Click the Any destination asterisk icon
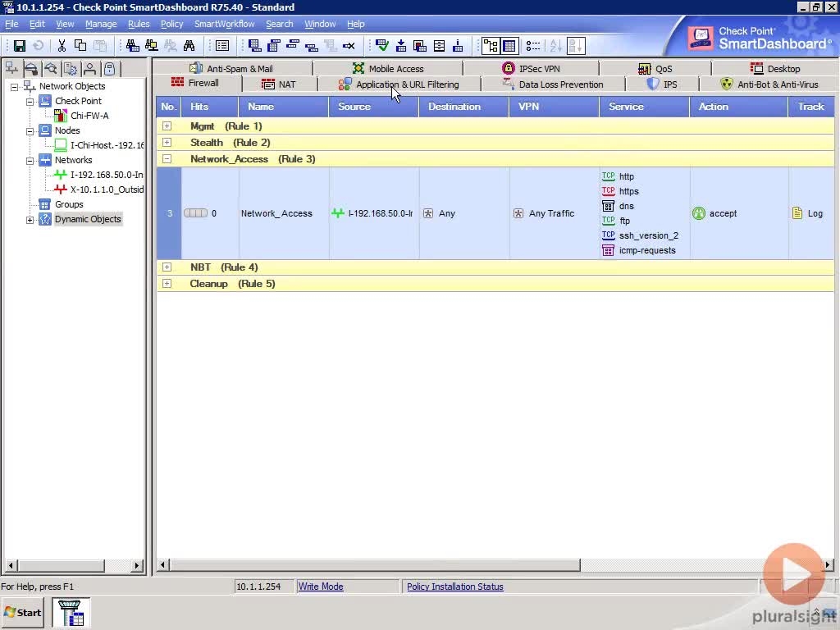The height and width of the screenshot is (630, 840). point(428,213)
